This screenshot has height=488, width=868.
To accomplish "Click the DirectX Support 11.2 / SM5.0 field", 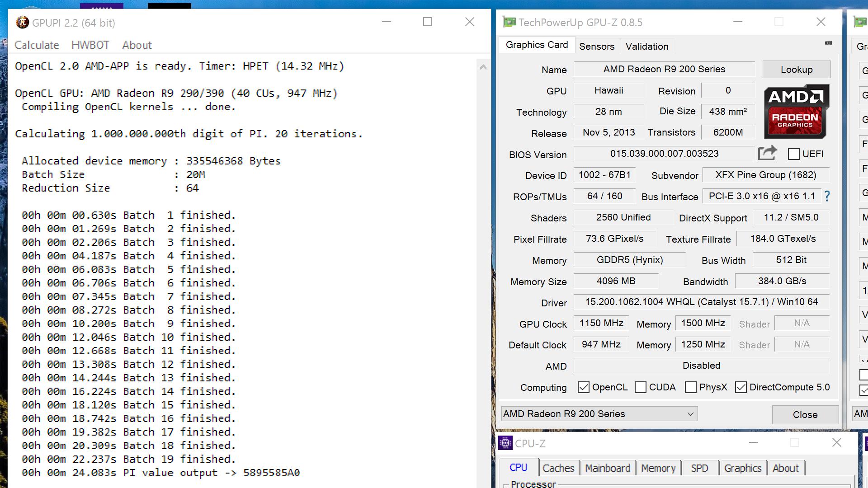I will [x=791, y=217].
